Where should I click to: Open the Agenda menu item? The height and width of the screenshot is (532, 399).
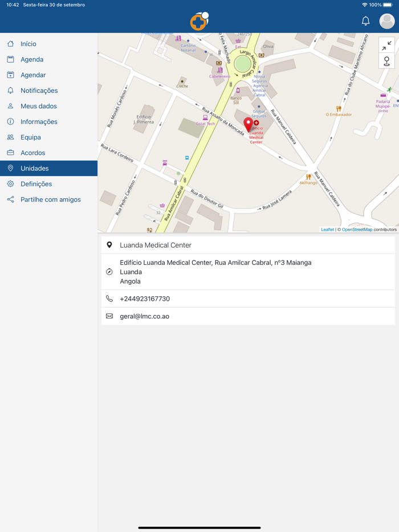48,59
